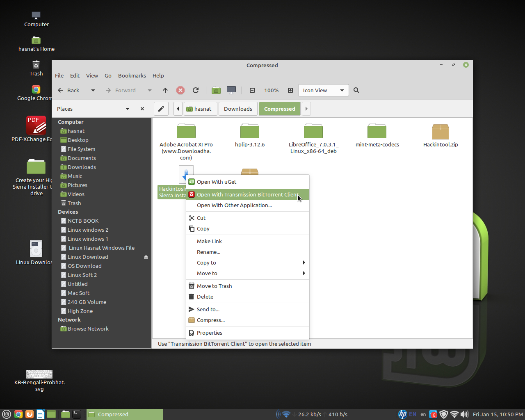Choose Open With uGet
The height and width of the screenshot is (420, 525).
(248, 182)
